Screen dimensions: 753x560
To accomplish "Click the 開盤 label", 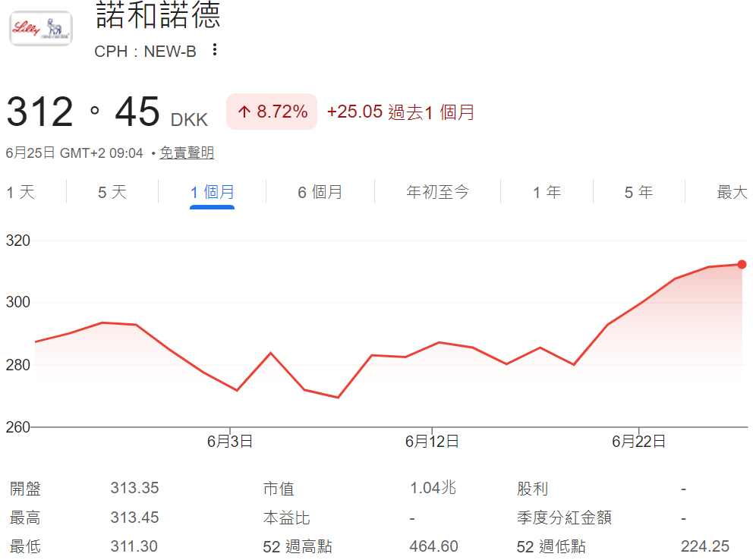I will tap(26, 489).
